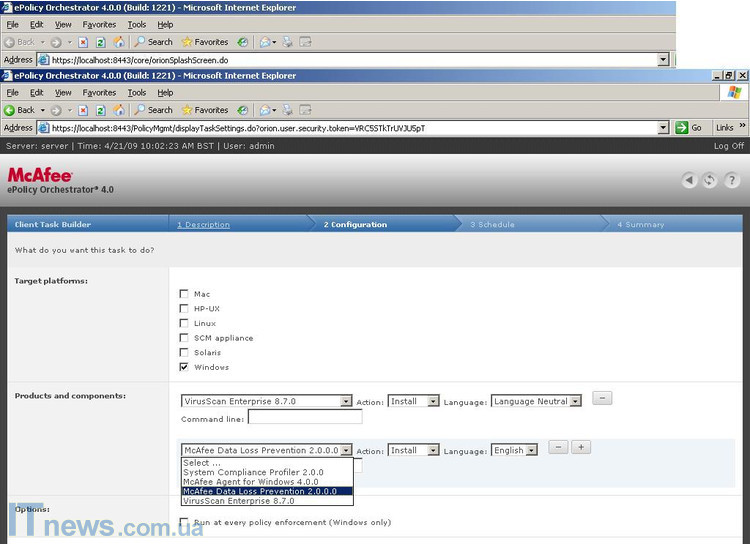This screenshot has width=750, height=544.
Task: Check the Linux platform checkbox
Action: [x=184, y=323]
